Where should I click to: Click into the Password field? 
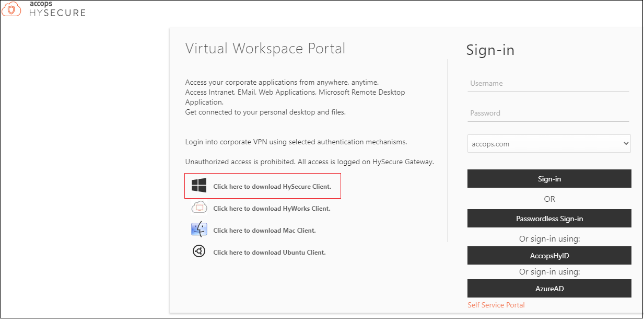pyautogui.click(x=548, y=113)
